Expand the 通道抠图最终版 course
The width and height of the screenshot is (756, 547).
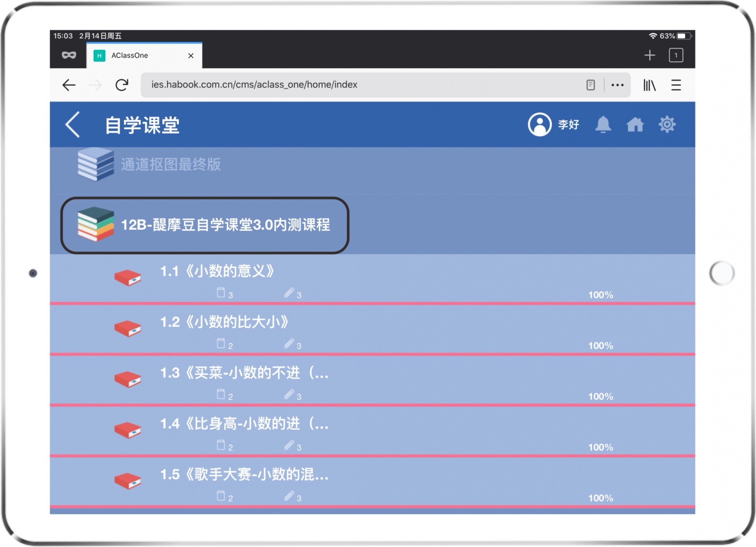click(x=171, y=165)
